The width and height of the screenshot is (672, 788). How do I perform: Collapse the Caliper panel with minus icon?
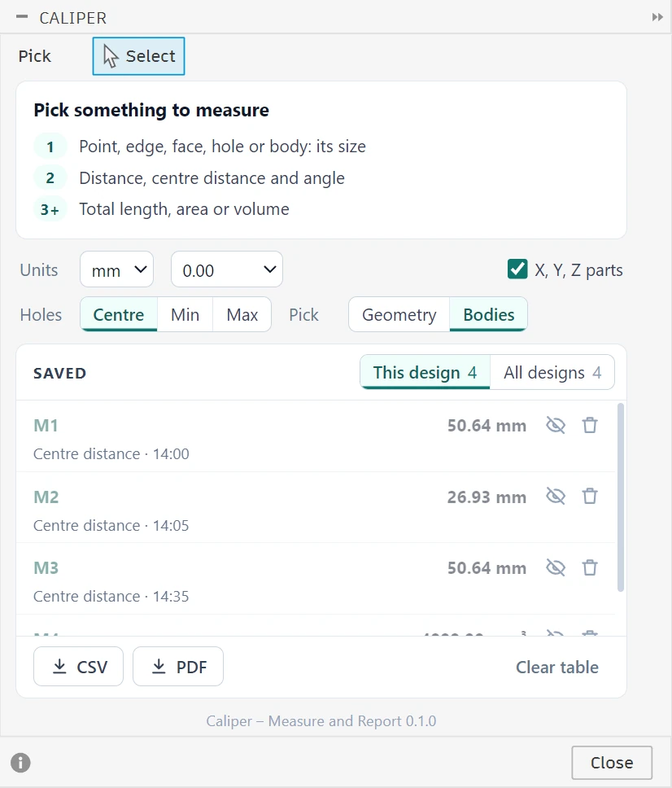click(22, 16)
